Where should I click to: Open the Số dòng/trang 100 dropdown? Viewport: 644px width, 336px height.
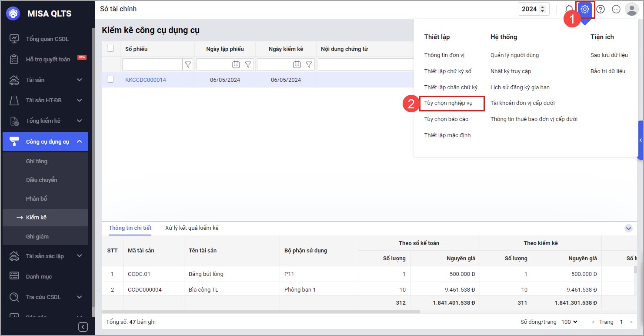pyautogui.click(x=569, y=322)
